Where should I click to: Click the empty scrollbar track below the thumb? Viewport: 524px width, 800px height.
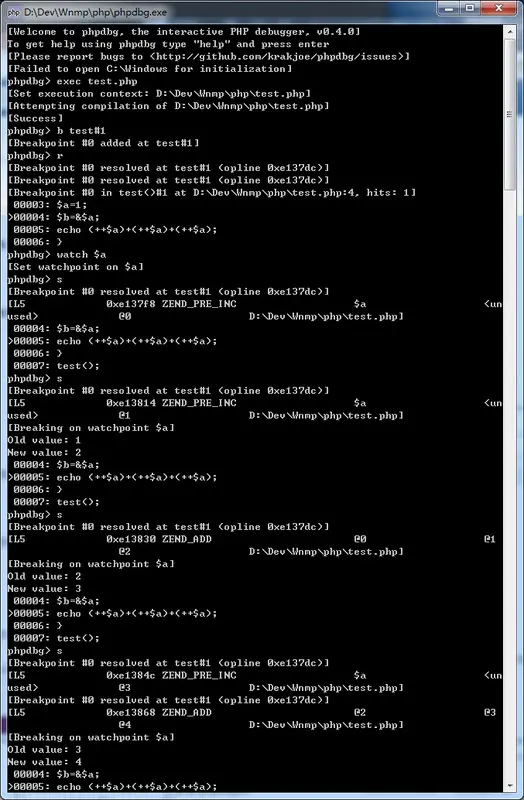click(509, 485)
